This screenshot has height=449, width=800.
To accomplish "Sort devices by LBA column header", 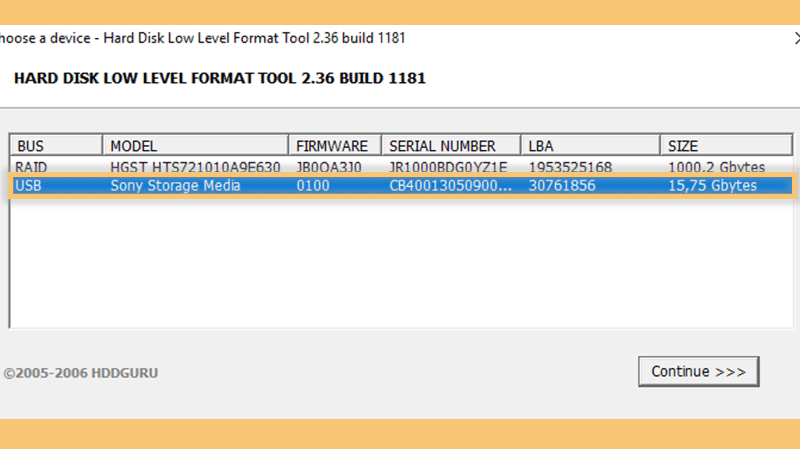I will pos(590,146).
